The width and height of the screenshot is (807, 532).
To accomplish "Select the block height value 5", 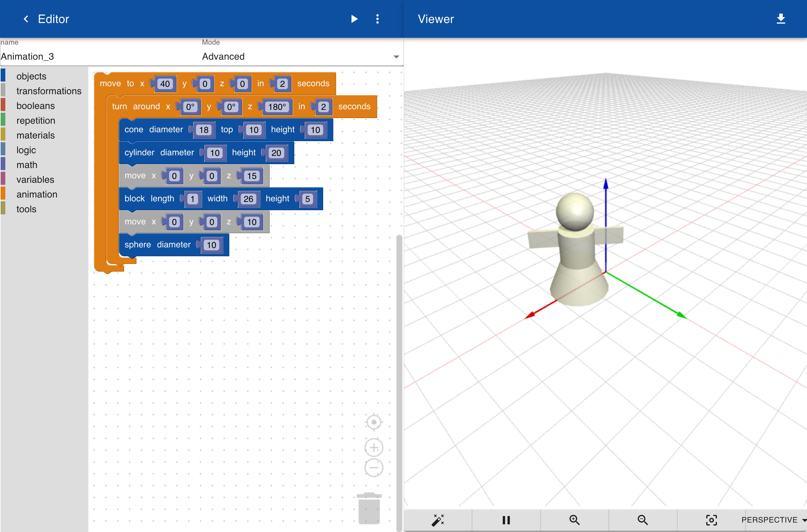I will point(307,199).
